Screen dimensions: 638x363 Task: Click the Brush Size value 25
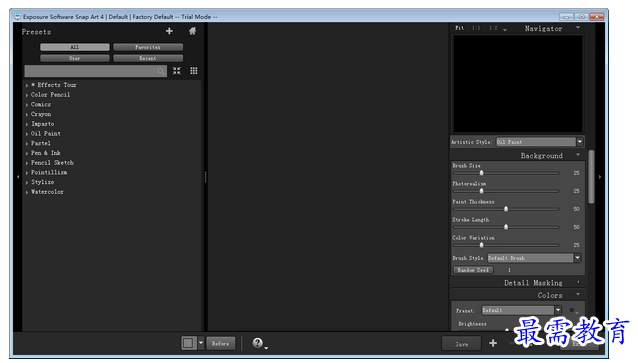pos(576,173)
